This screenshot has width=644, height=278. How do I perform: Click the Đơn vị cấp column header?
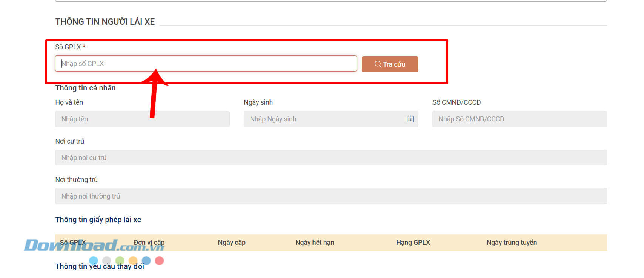[x=149, y=243]
